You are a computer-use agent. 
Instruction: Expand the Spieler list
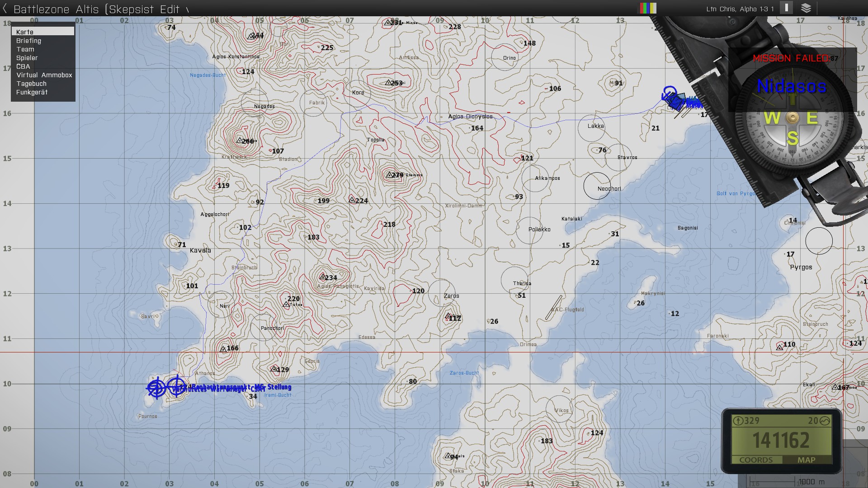27,58
